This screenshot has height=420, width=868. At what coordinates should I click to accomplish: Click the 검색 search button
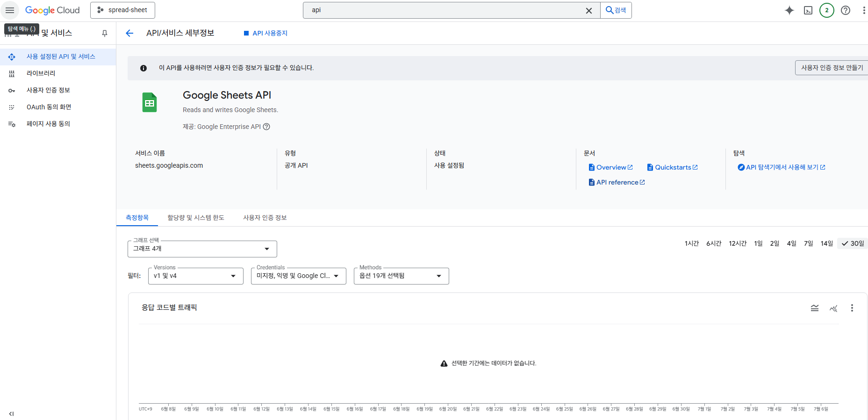point(616,10)
